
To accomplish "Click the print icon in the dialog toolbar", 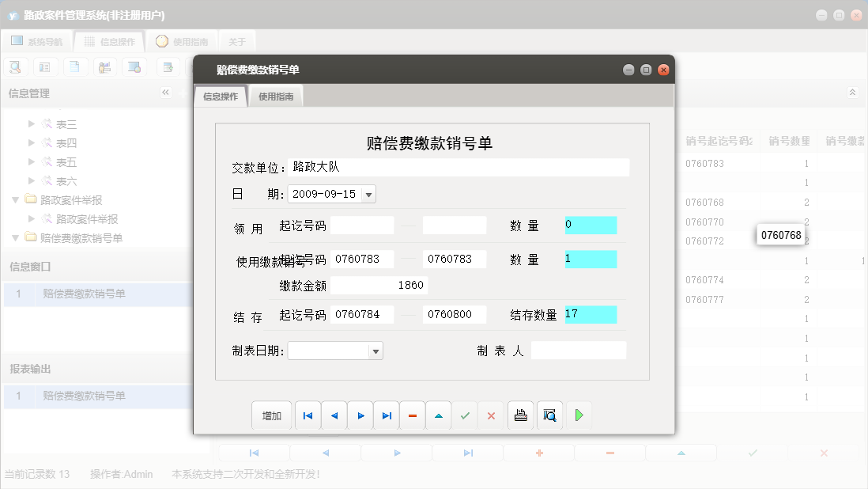I will (x=520, y=415).
